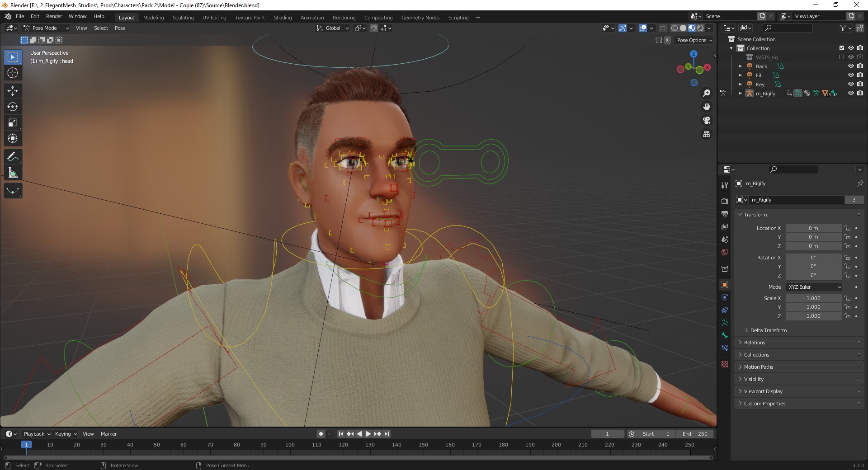Activate the Rotate tool
Screen dimensions: 868x470
pyautogui.click(x=13, y=107)
